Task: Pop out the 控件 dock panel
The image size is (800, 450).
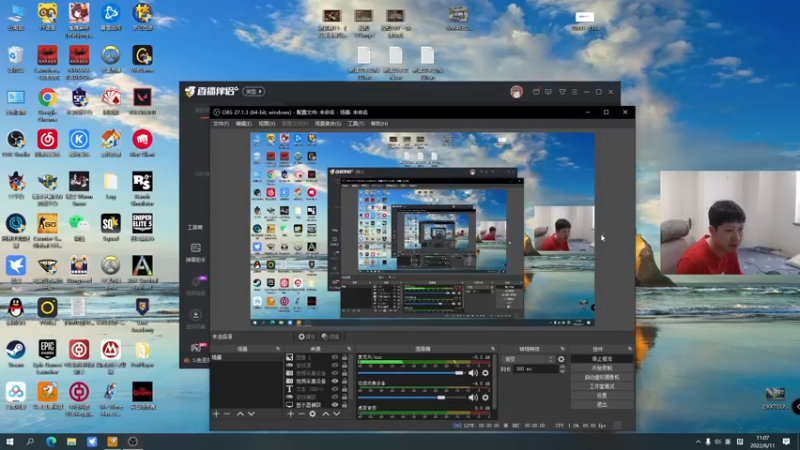Action: tap(630, 349)
